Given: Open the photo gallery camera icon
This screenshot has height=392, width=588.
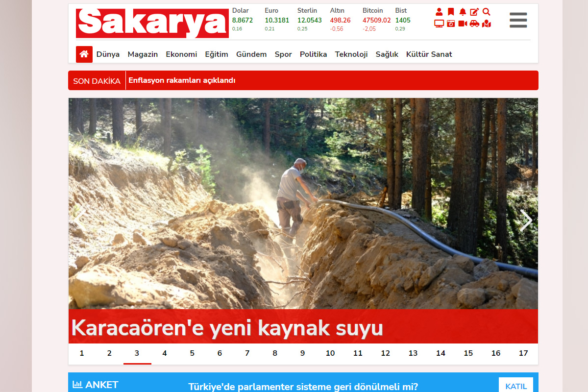Looking at the screenshot, I should click(451, 24).
